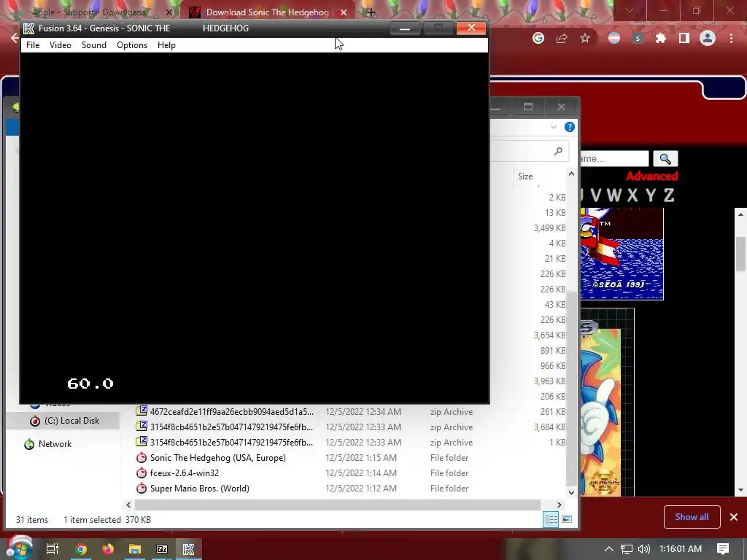Click the website game name search field
747x560 pixels.
(614, 158)
